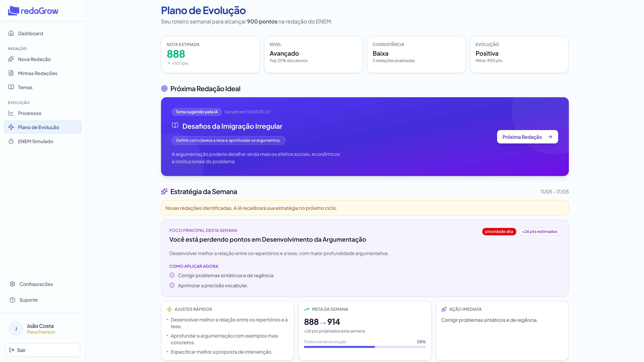Navigate to Progresso

click(x=43, y=113)
